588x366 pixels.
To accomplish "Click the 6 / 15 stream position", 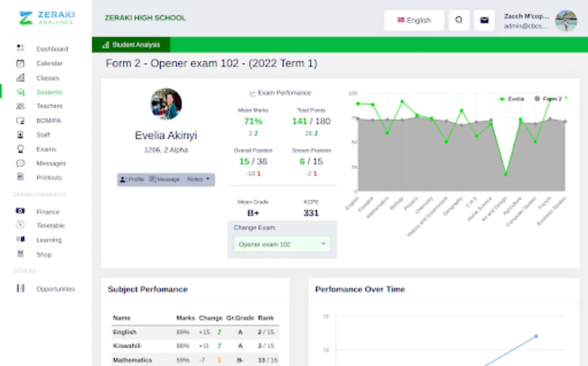I will click(x=311, y=161).
